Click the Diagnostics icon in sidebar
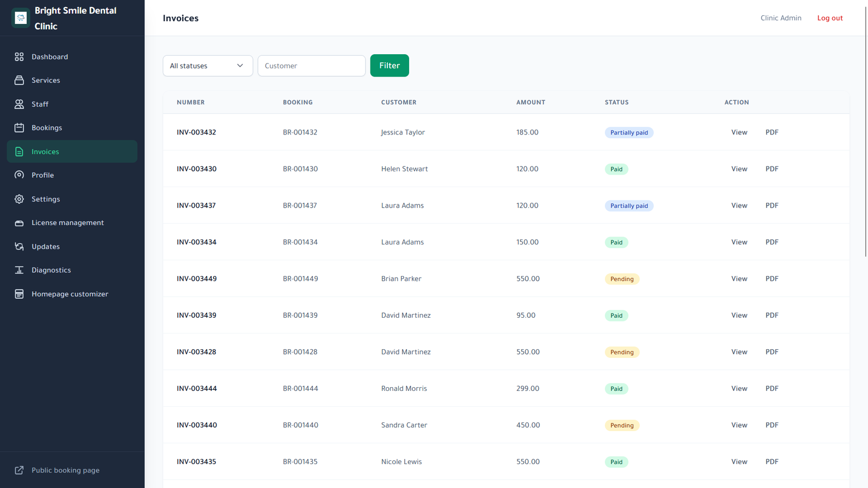Image resolution: width=868 pixels, height=488 pixels. [x=19, y=270]
